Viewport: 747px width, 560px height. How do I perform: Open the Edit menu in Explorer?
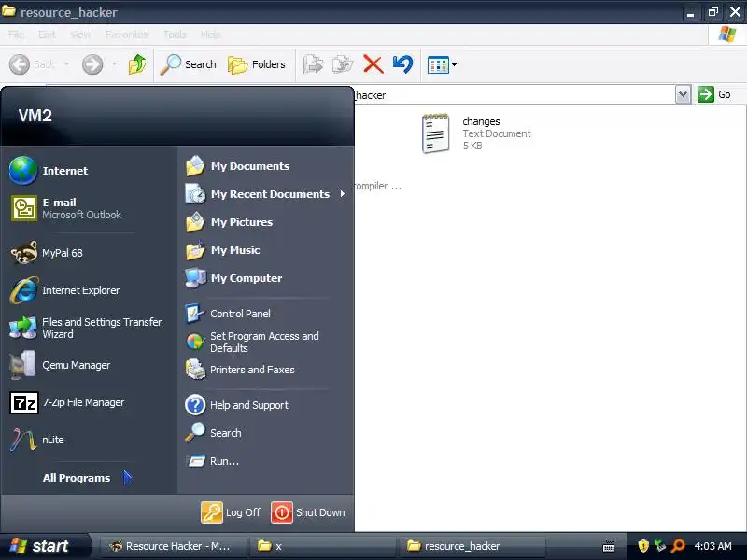tap(47, 35)
